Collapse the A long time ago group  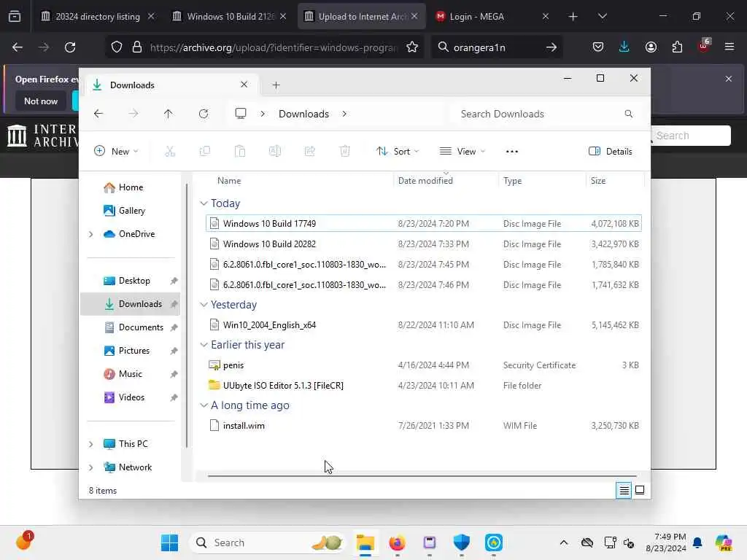click(204, 405)
